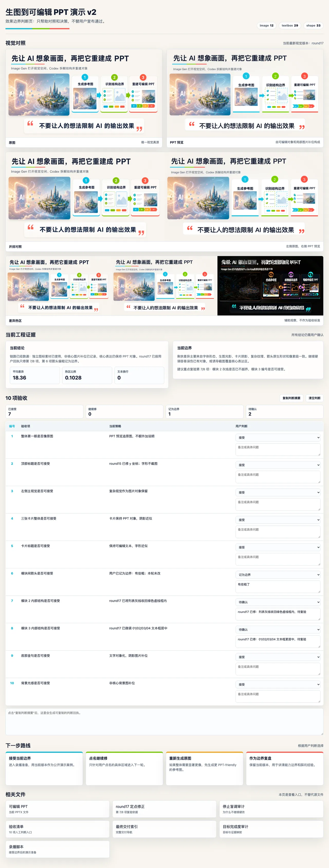The height and width of the screenshot is (868, 329).
Task: Click the 继续修 0 counter
Action: [x=124, y=411]
